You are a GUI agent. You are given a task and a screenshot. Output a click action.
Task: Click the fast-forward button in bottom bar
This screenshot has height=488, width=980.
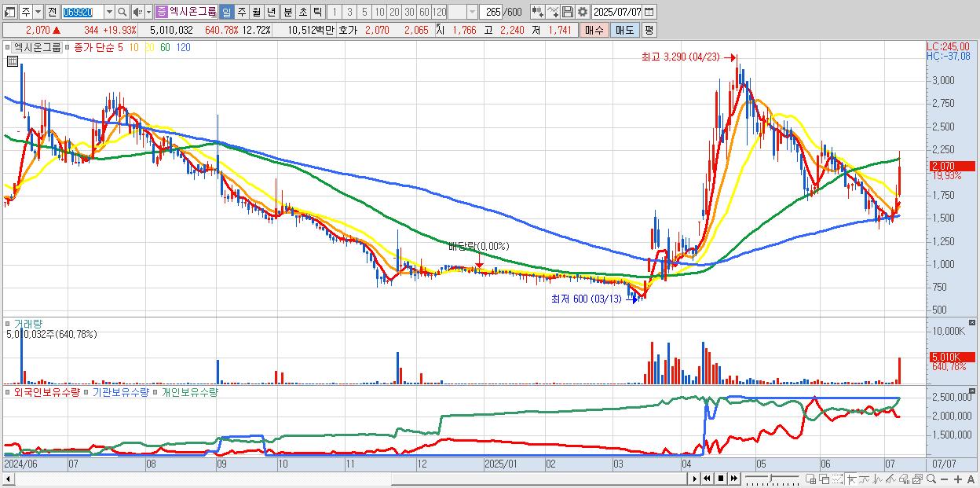[733, 479]
